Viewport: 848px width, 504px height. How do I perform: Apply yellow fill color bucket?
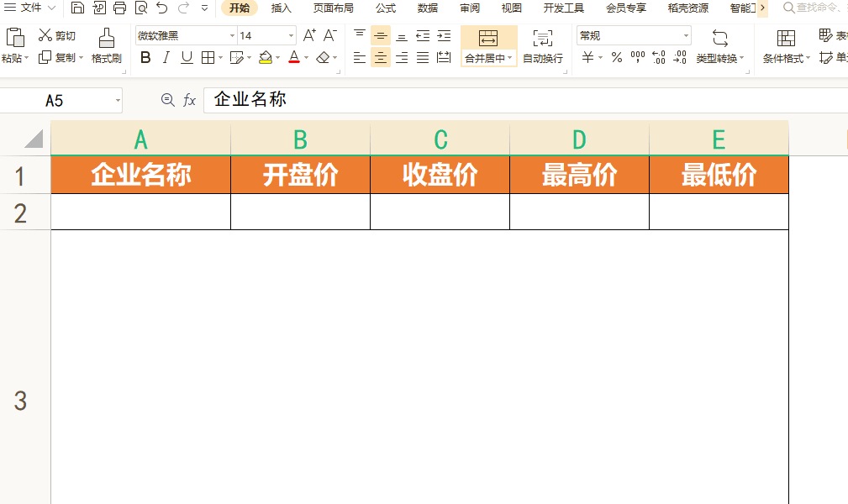click(265, 57)
